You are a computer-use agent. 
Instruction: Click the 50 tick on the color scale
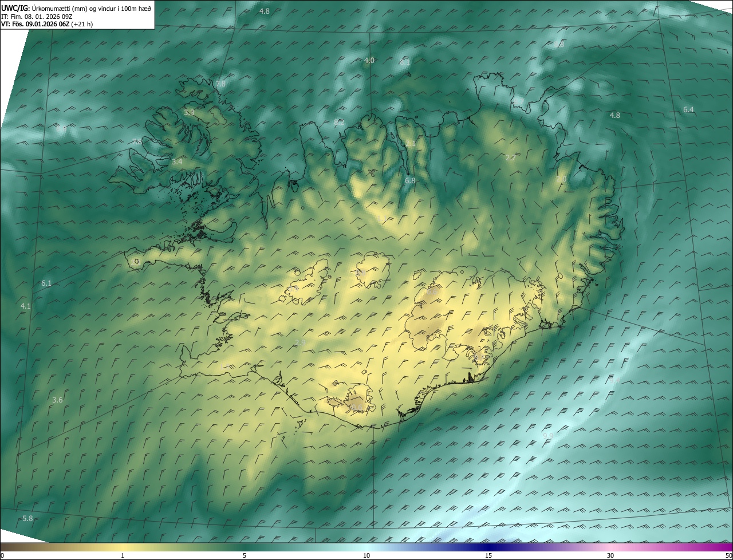coord(728,555)
